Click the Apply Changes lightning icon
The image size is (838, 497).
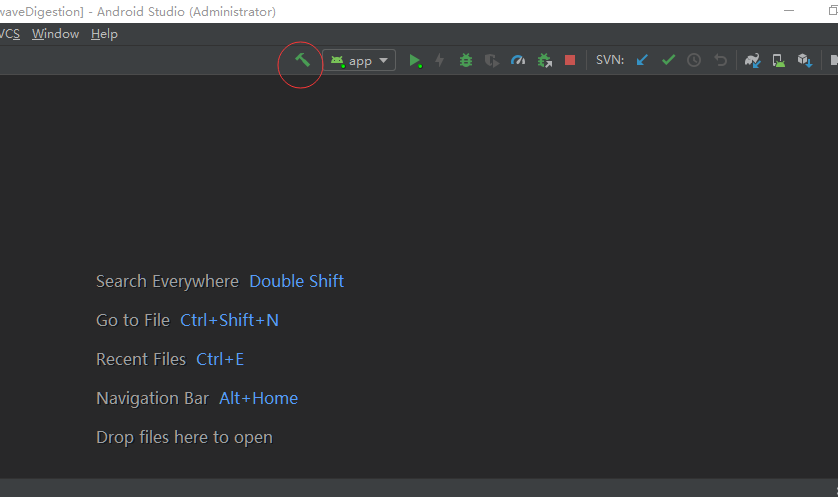point(440,60)
